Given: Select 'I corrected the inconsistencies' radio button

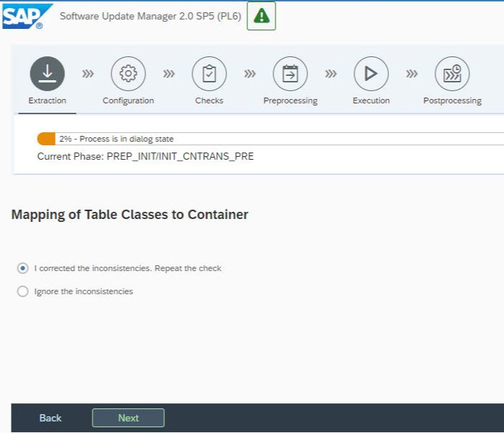Looking at the screenshot, I should 23,268.
